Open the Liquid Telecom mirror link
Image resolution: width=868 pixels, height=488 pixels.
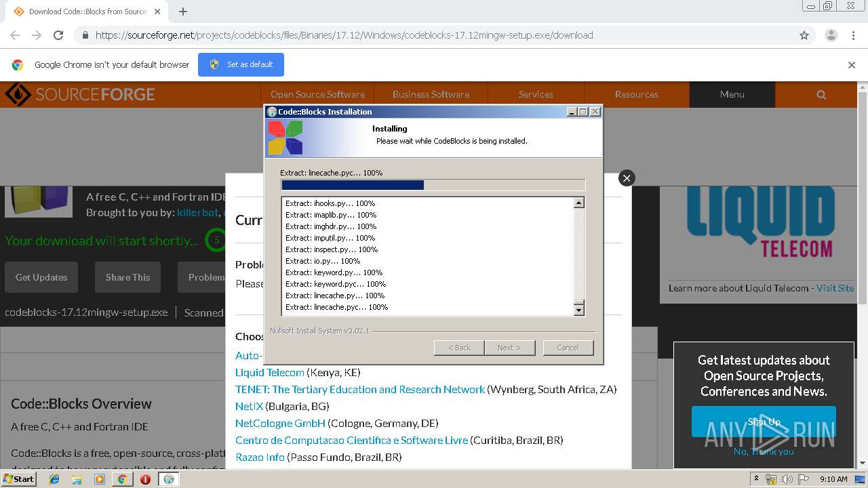tap(269, 372)
